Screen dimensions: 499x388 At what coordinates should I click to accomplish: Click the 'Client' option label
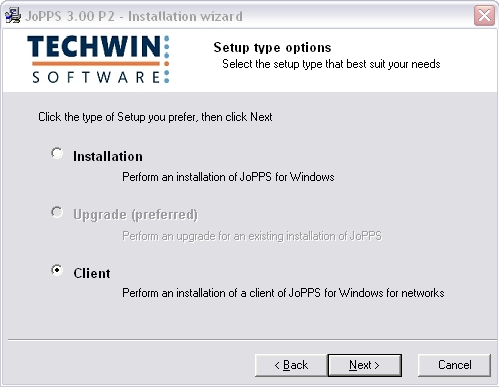pyautogui.click(x=92, y=273)
